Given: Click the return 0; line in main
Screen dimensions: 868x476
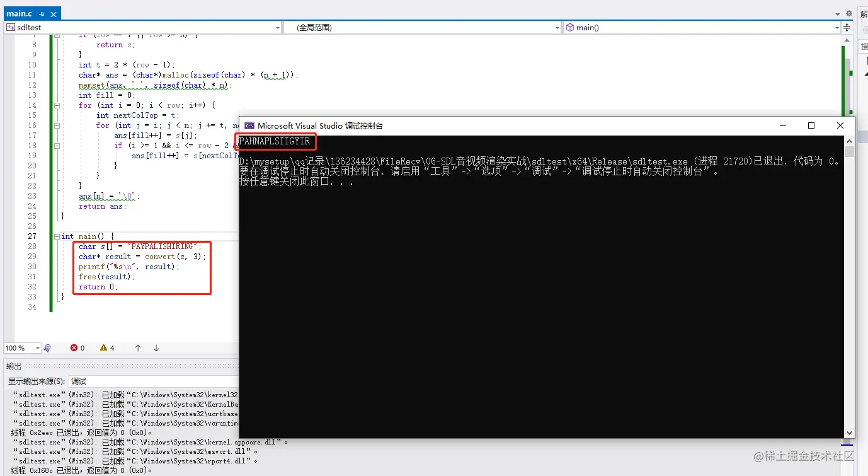Looking at the screenshot, I should point(98,287).
